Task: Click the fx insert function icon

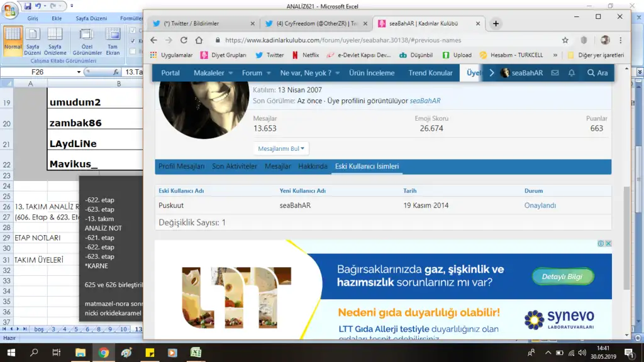Action: [x=116, y=72]
